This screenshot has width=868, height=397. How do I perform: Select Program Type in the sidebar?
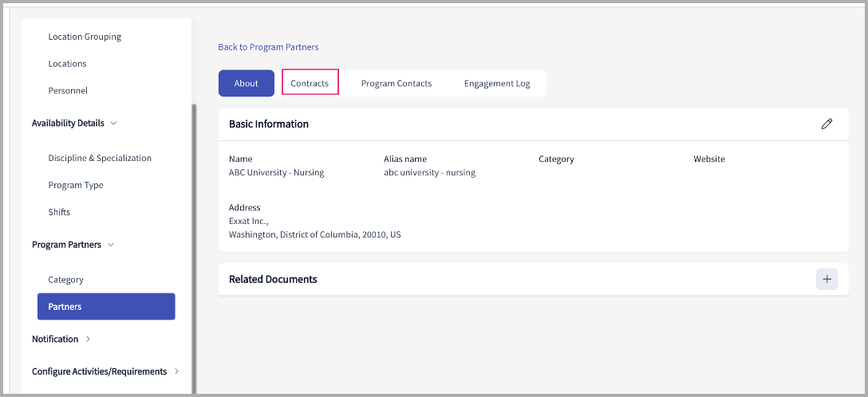click(x=76, y=185)
